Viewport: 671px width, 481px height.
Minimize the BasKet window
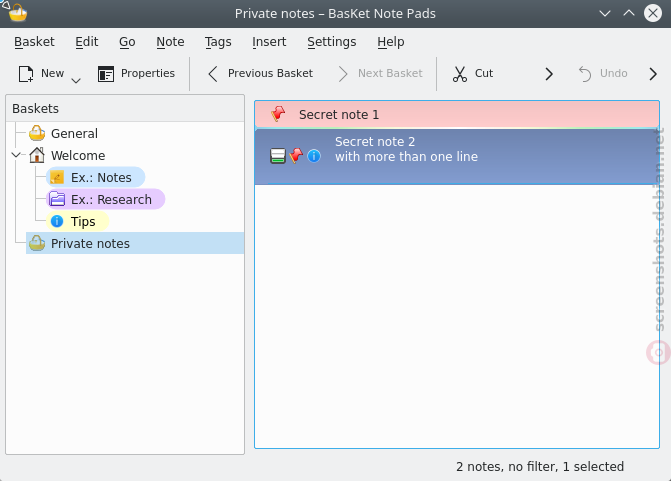605,13
